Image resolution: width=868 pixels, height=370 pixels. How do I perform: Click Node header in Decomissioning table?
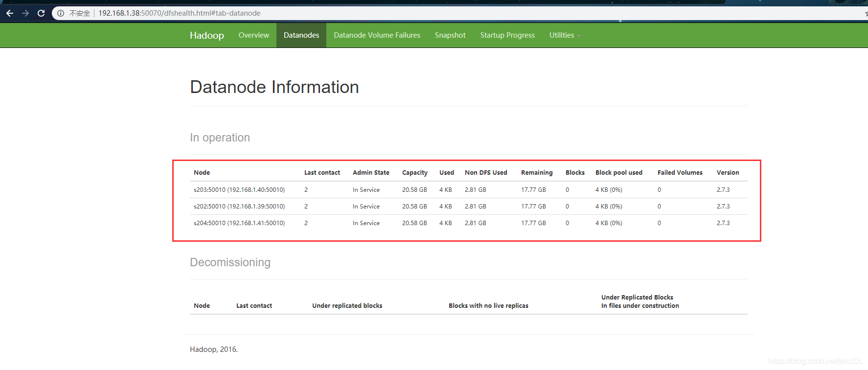coord(202,306)
